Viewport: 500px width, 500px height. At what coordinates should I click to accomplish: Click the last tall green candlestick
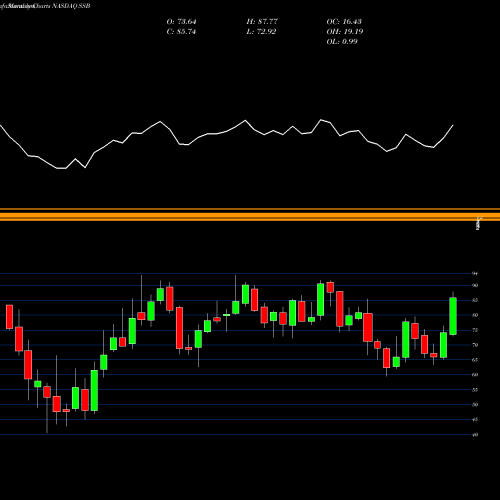(x=453, y=316)
